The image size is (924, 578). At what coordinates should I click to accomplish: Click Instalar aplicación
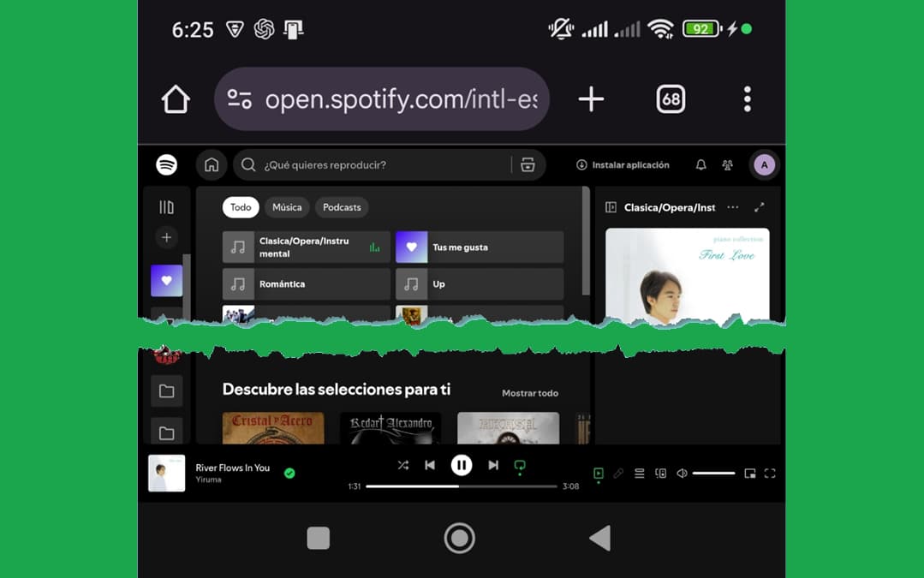pos(623,164)
